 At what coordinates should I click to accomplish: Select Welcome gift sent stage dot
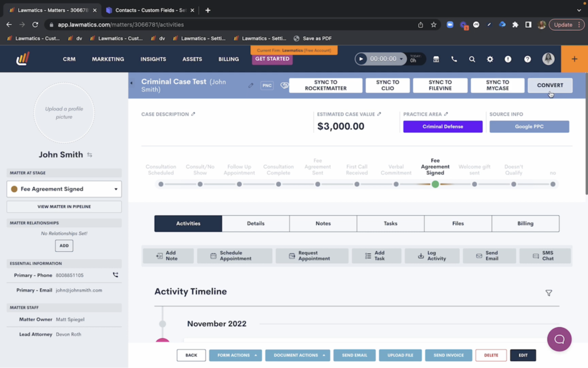point(474,185)
